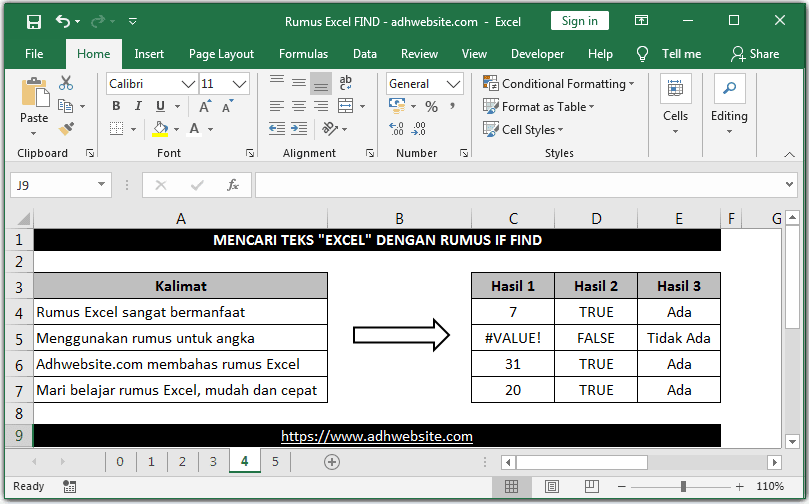The width and height of the screenshot is (809, 504).
Task: Open the General number format dropdown
Action: [453, 84]
